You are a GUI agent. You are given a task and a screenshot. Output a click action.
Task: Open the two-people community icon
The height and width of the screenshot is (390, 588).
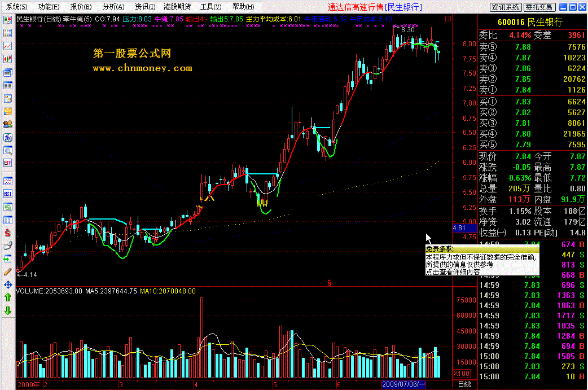pos(7,124)
